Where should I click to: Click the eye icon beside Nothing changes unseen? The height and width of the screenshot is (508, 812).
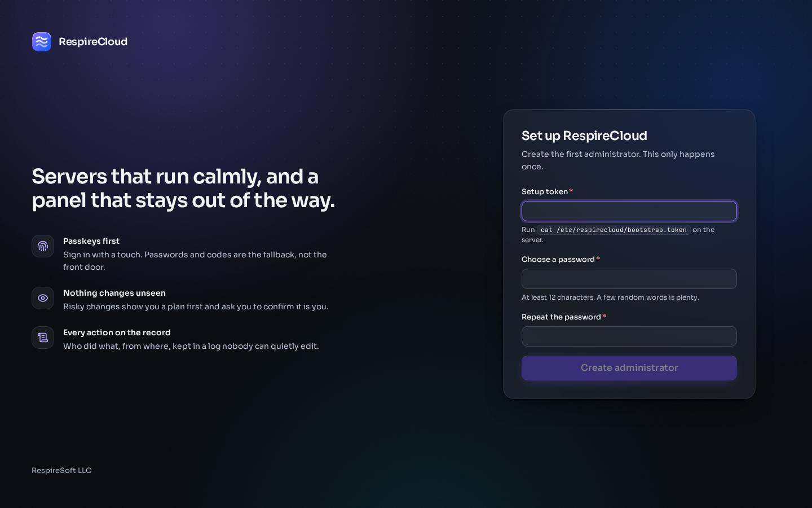pos(43,298)
